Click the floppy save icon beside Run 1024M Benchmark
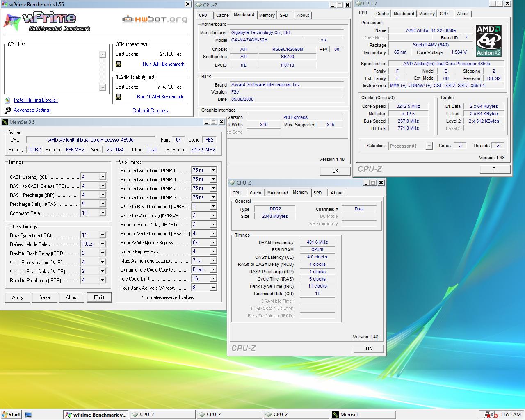Screen dimensions: 525x420 [119, 97]
